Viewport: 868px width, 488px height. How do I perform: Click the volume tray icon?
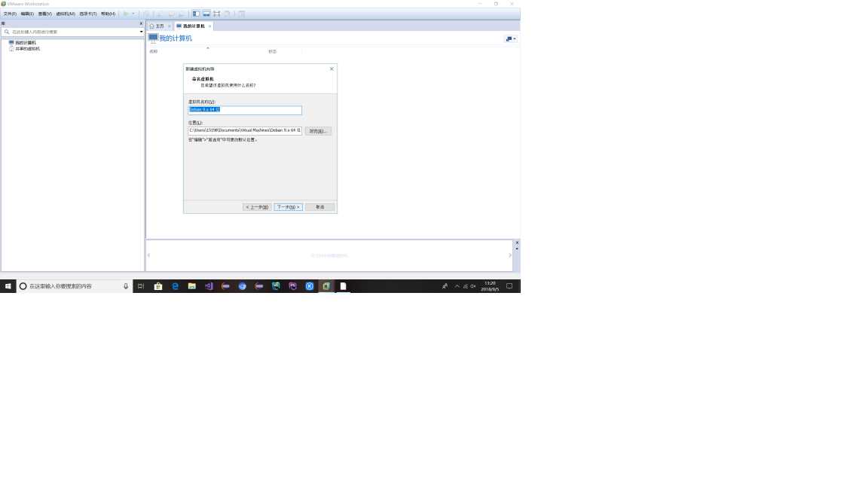[x=472, y=286]
